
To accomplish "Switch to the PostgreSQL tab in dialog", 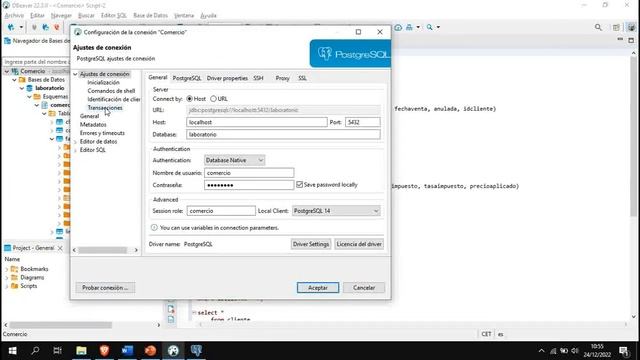I will (187, 78).
